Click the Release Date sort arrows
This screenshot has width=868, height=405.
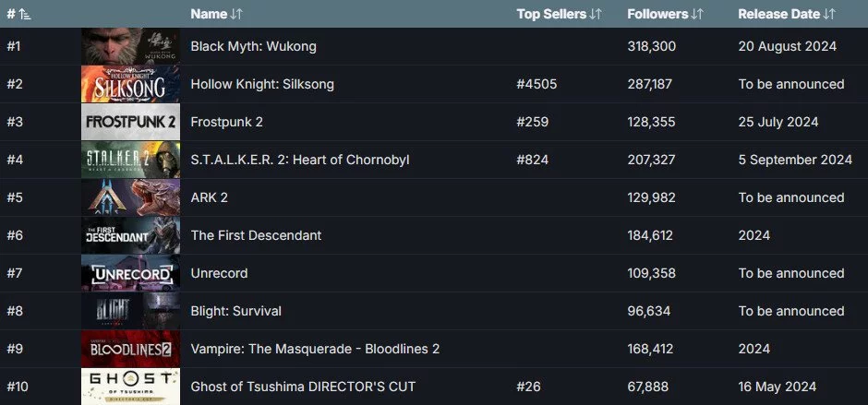point(828,15)
